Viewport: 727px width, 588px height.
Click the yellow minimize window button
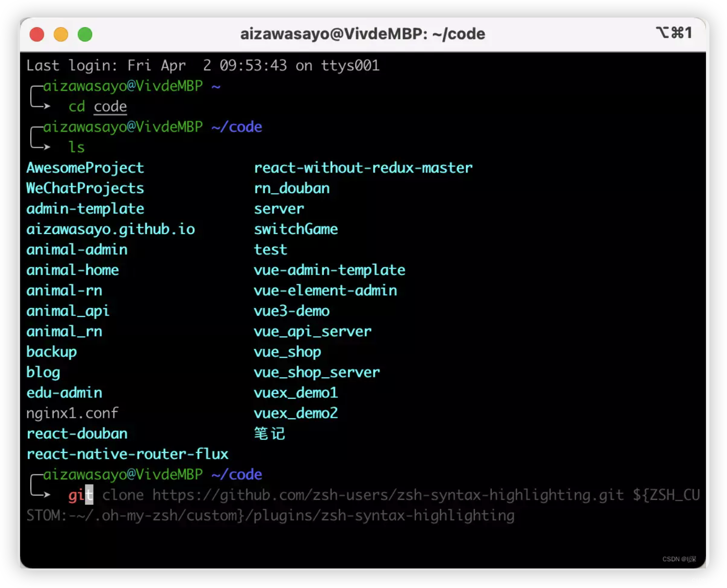(x=61, y=35)
